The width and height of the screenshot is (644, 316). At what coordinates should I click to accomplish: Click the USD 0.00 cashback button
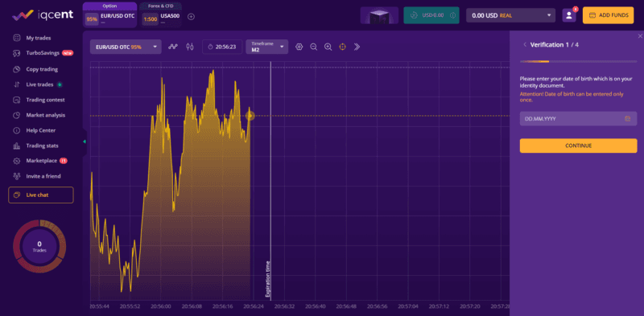coord(431,15)
